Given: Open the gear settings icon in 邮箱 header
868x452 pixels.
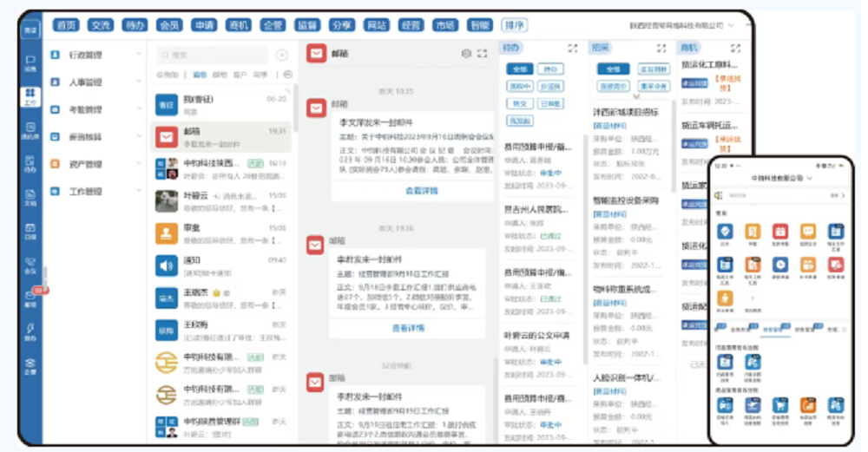Looking at the screenshot, I should tap(466, 54).
